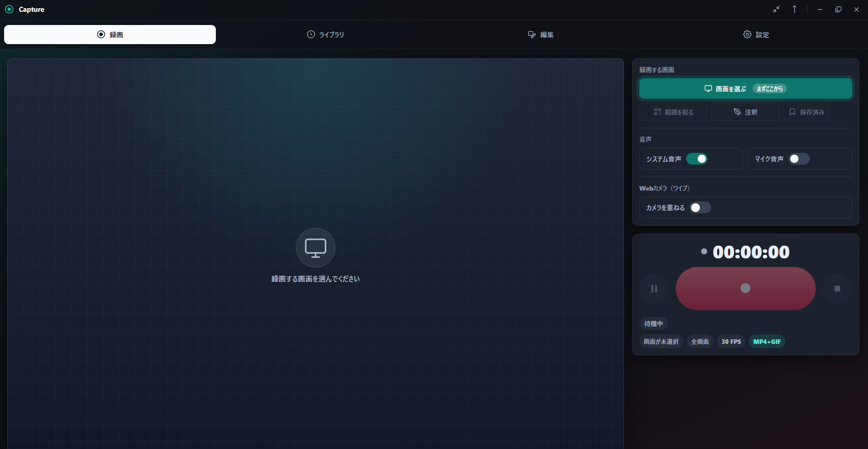Click the compact mode arrows icon in the title bar
Viewport: 868px width, 449px height.
776,9
